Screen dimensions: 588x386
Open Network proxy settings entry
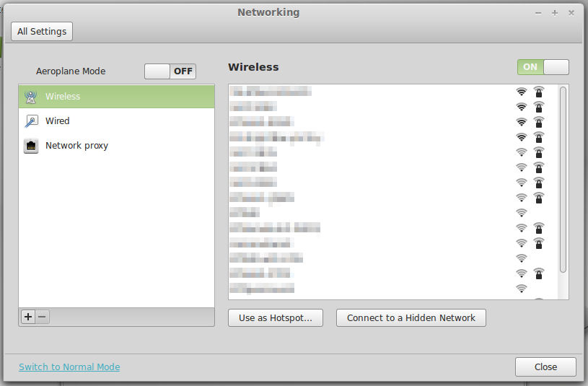pos(116,146)
